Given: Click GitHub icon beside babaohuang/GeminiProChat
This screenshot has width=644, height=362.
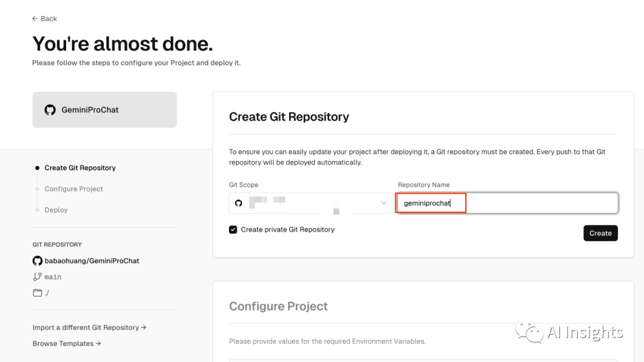Looking at the screenshot, I should (x=38, y=261).
